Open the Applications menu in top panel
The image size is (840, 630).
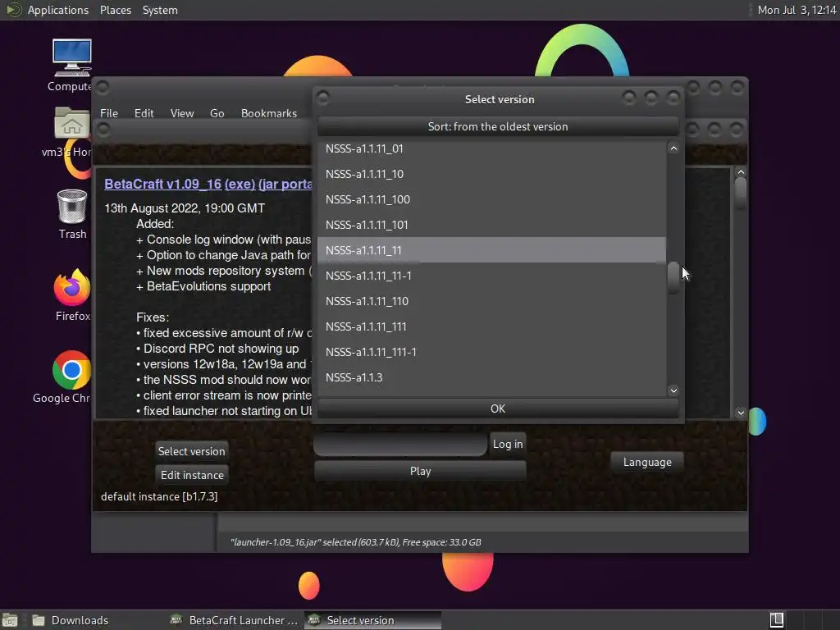pos(58,10)
